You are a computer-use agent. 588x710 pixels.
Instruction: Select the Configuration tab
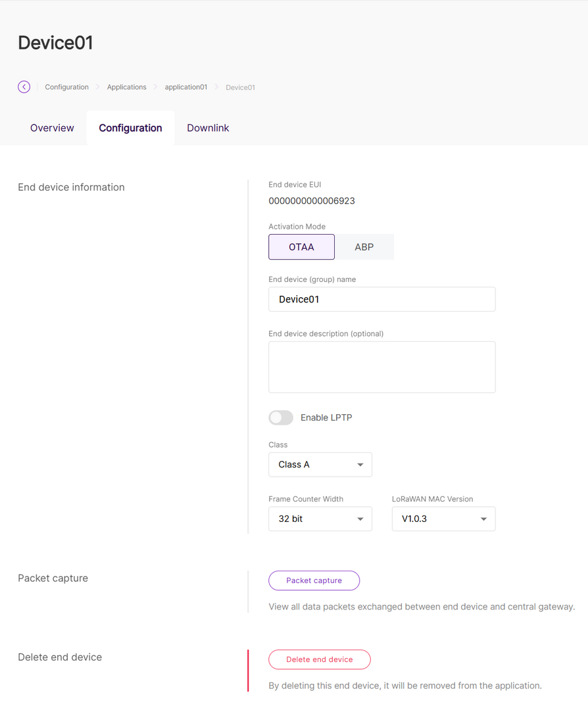coord(130,128)
